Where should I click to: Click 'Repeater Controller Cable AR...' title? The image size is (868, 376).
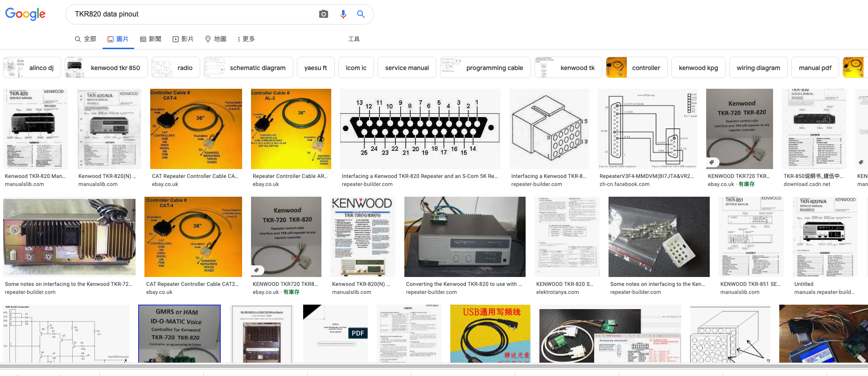290,176
